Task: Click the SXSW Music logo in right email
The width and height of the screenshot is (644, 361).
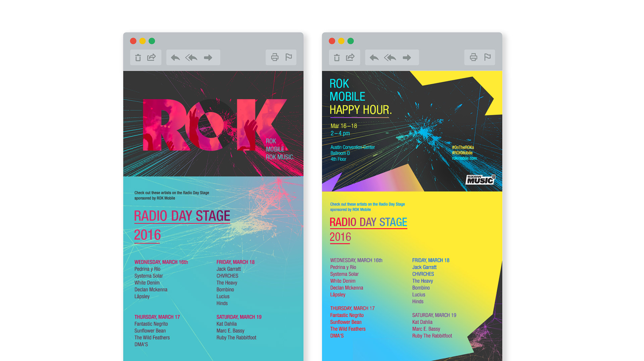Action: point(480,180)
